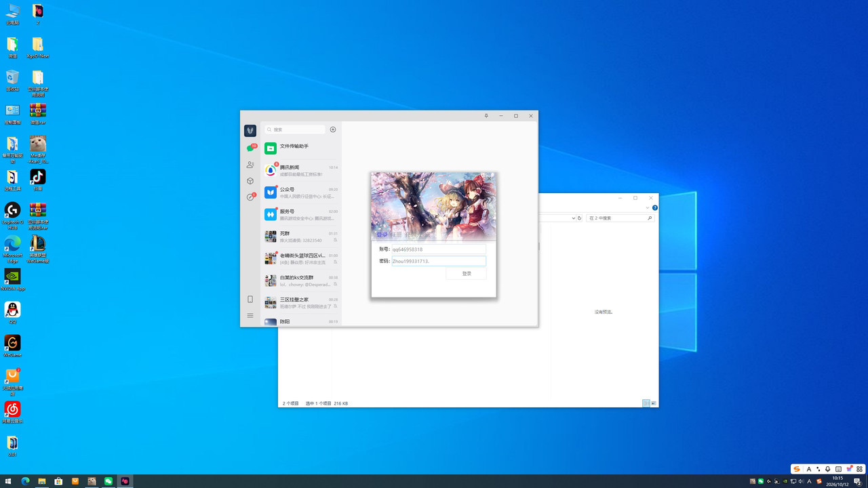Refresh the Explorer window

point(580,218)
